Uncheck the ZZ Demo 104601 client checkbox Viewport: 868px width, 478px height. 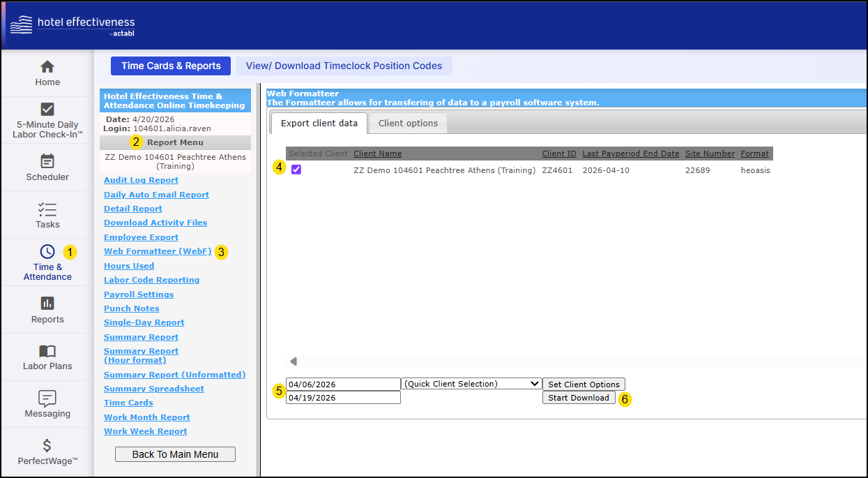coord(296,170)
